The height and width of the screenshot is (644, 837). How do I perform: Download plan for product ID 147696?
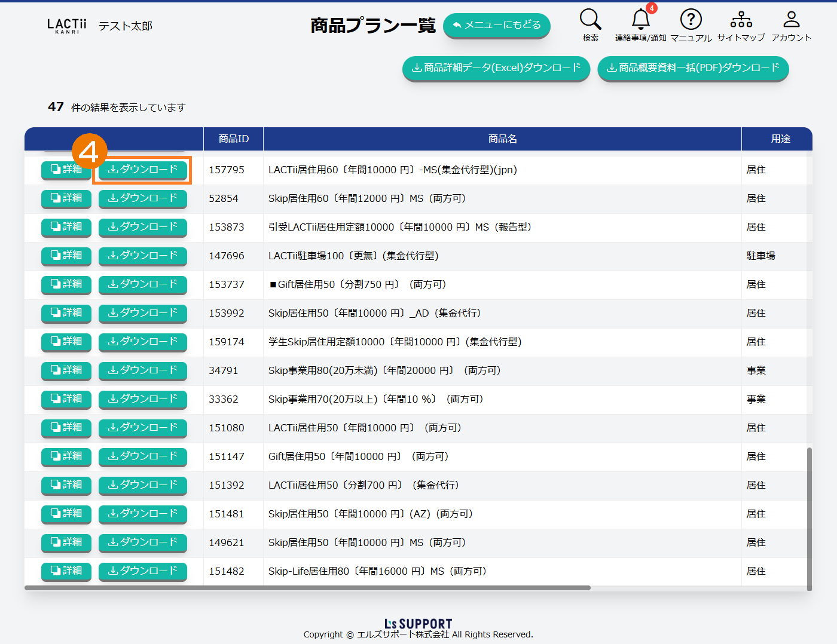[x=142, y=256]
